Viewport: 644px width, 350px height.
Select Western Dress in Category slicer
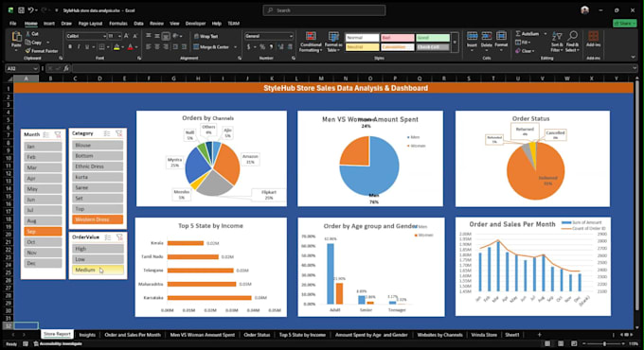pos(98,219)
